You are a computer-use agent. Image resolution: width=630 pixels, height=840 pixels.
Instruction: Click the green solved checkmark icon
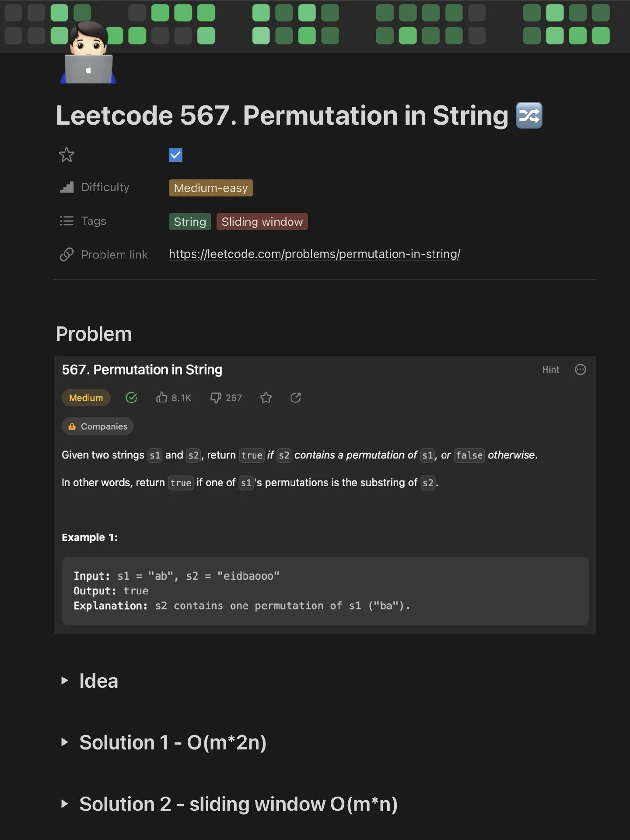coord(131,397)
